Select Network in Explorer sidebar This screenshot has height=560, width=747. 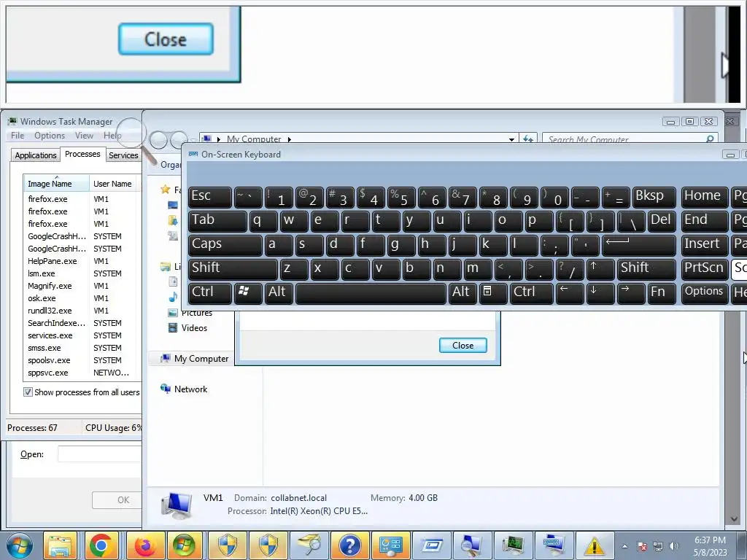pos(184,389)
